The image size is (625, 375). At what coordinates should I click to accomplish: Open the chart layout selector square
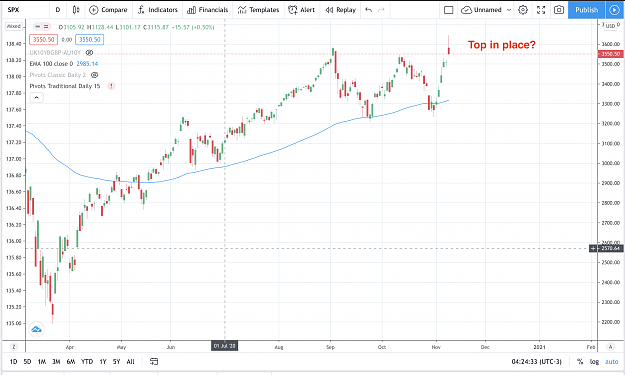448,10
